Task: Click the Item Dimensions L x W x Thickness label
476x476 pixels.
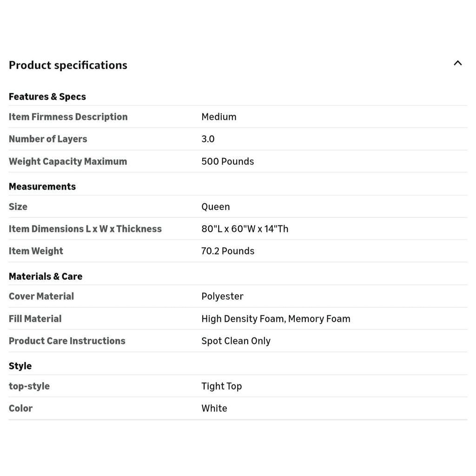Action: click(86, 229)
